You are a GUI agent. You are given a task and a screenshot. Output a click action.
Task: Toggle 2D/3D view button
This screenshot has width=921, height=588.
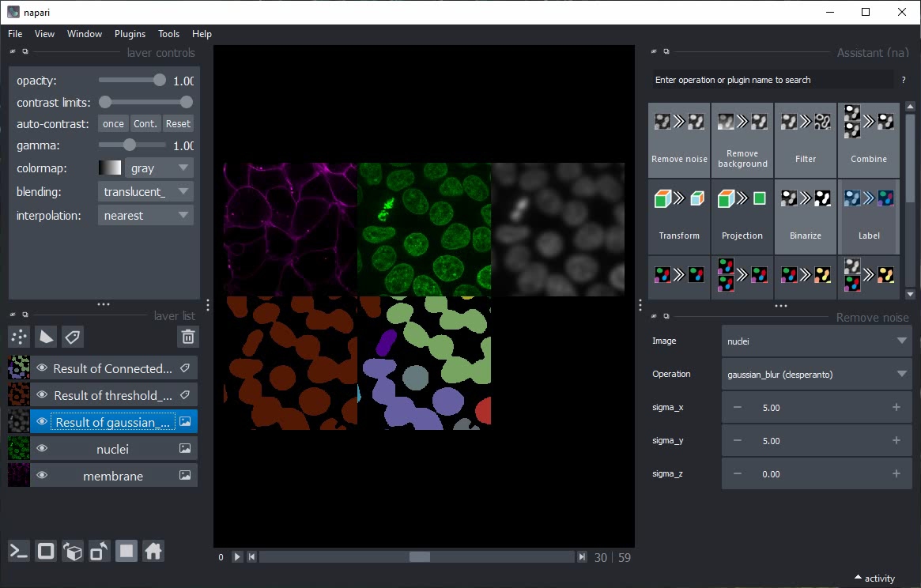(x=46, y=551)
